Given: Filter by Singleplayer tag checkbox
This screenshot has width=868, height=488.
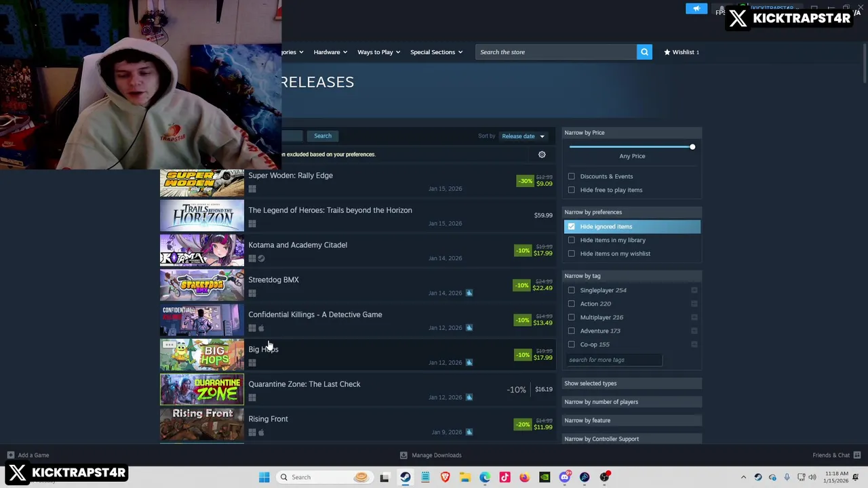Looking at the screenshot, I should point(571,290).
